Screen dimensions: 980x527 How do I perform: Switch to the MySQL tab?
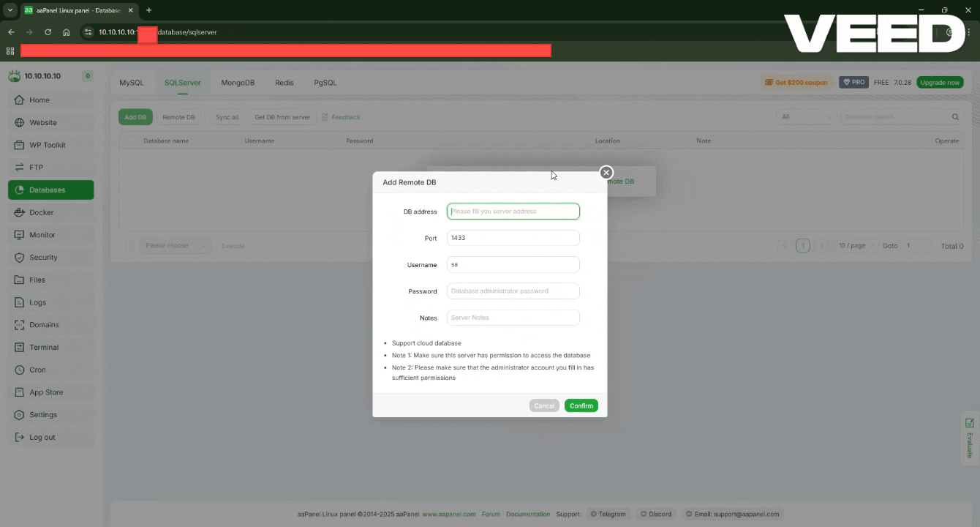click(132, 83)
